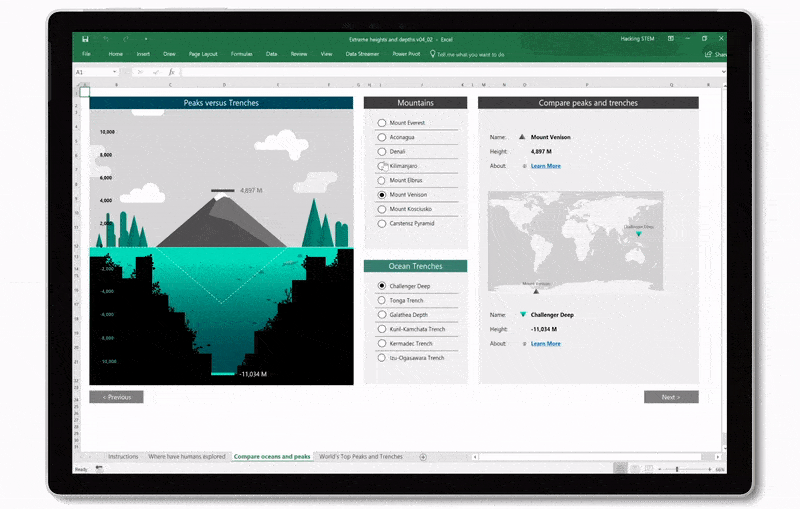Open Quick Access Toolbar customize dropdown
The height and width of the screenshot is (509, 800).
point(146,39)
